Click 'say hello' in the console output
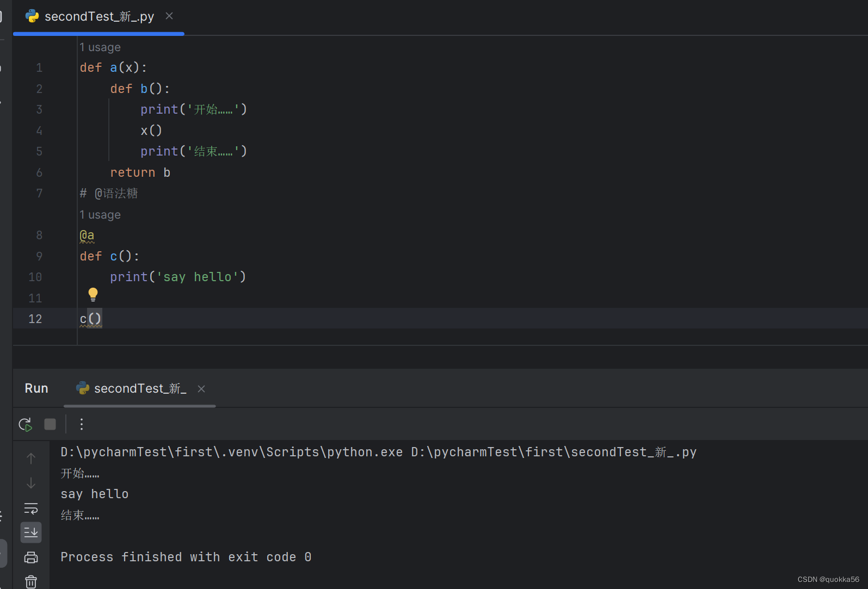Image resolution: width=868 pixels, height=589 pixels. click(95, 494)
